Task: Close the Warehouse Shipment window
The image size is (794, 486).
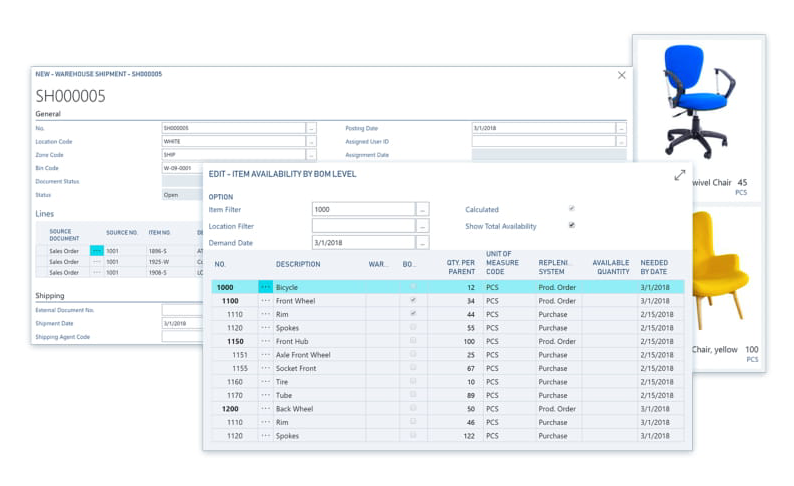Action: pos(622,75)
